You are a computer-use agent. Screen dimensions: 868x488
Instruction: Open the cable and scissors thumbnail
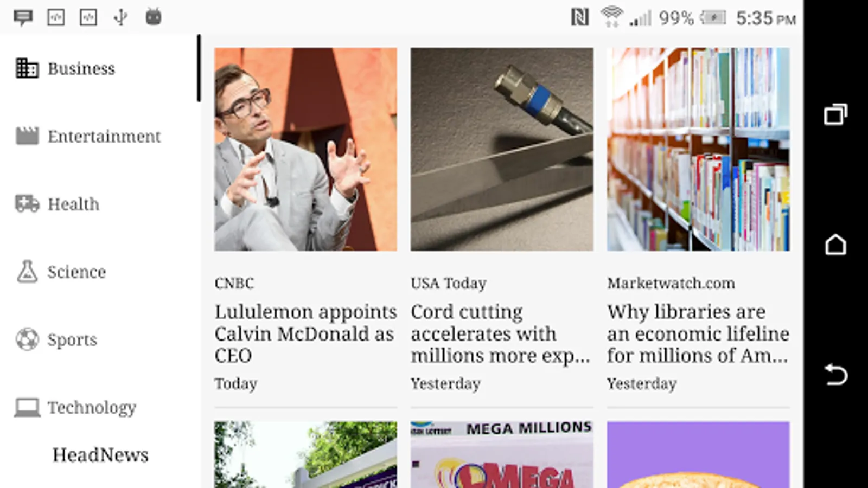tap(502, 149)
